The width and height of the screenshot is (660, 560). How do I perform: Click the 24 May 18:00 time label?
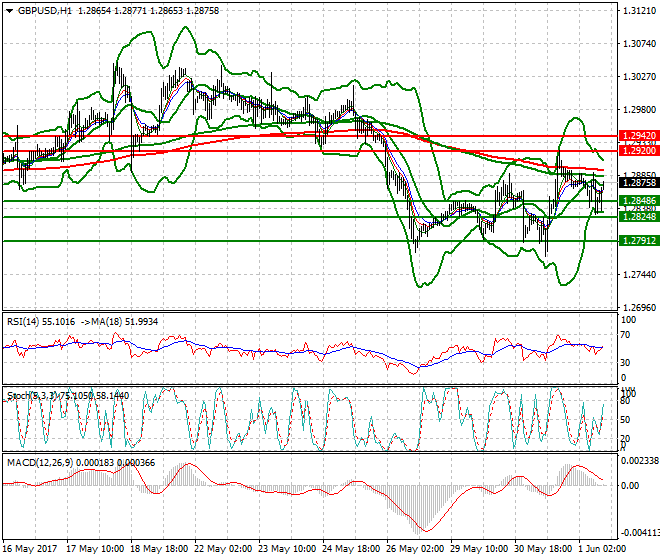(x=351, y=549)
